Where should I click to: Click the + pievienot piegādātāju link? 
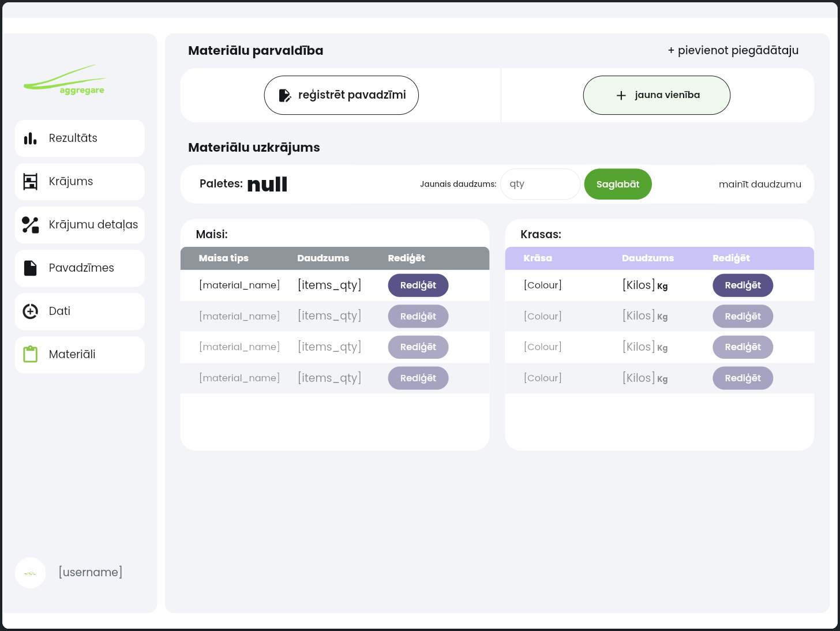pyautogui.click(x=733, y=51)
